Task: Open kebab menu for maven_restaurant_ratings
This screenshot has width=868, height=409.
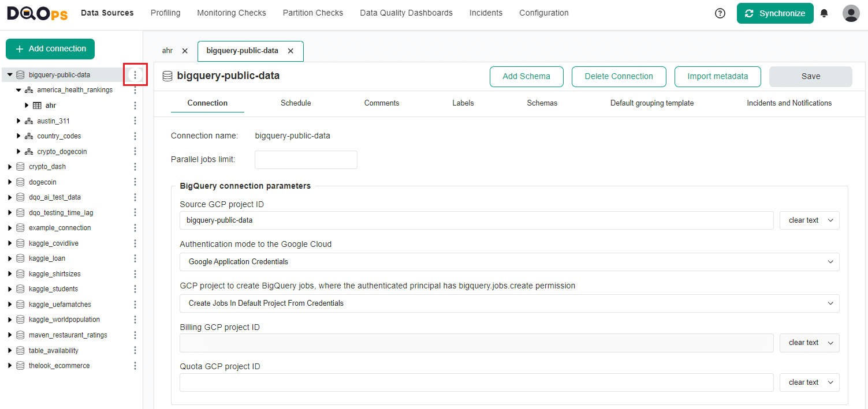Action: [135, 335]
